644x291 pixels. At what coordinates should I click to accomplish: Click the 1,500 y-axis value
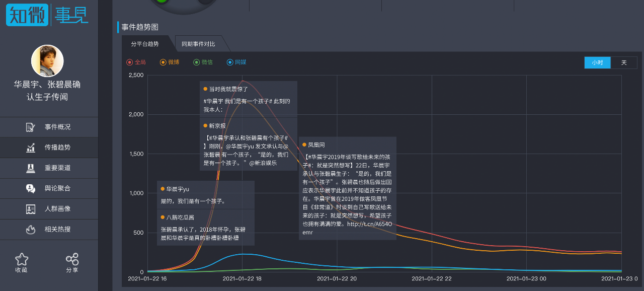pos(136,154)
